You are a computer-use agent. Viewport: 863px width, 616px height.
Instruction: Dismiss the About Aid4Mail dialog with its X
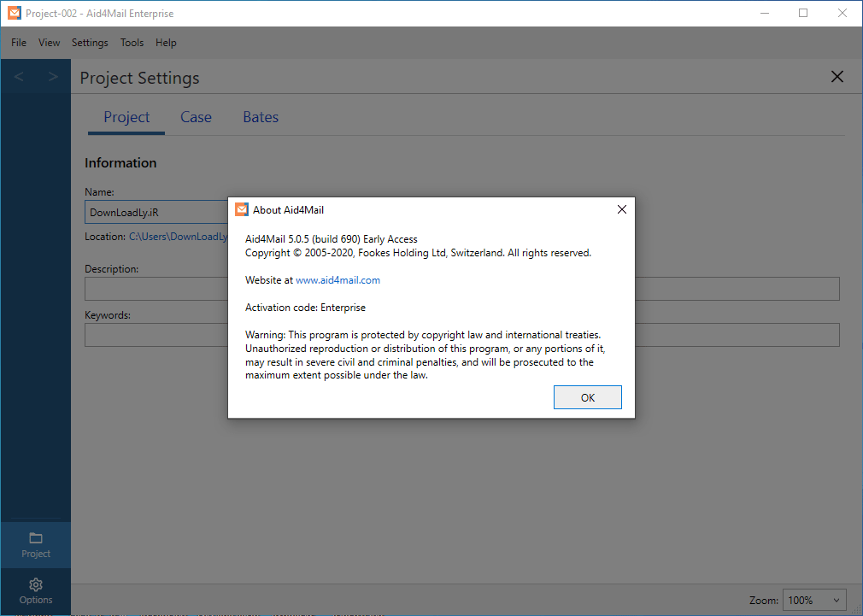pos(622,209)
